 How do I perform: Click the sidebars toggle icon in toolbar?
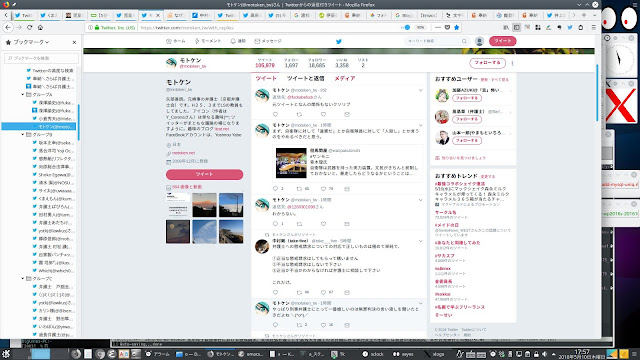[x=516, y=27]
